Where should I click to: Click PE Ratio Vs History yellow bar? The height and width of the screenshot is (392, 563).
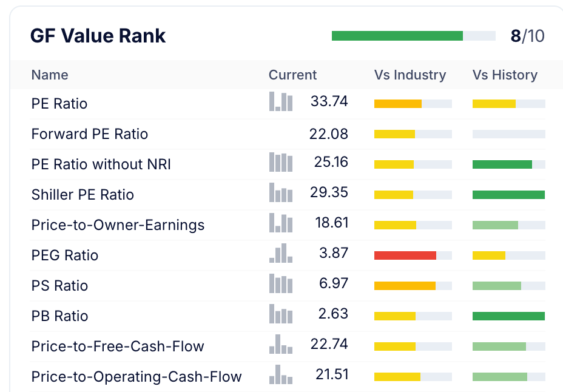(494, 104)
